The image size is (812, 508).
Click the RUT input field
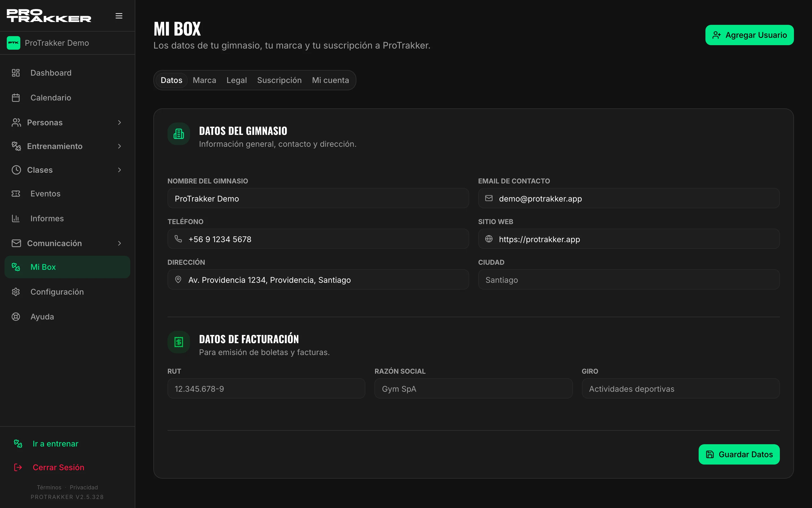pos(266,389)
